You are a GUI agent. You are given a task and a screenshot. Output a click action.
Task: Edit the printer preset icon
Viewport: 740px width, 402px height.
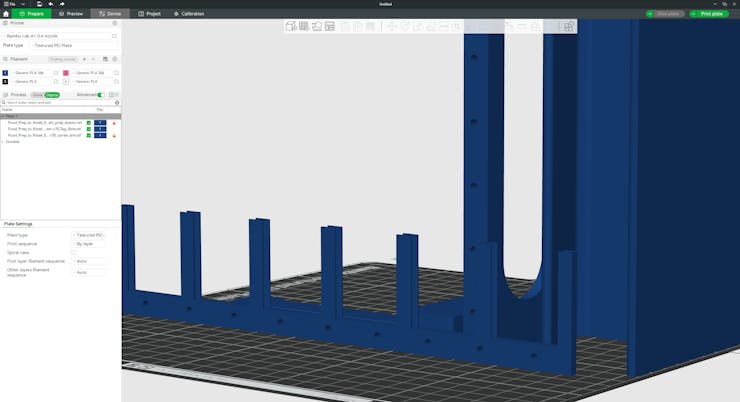(114, 36)
